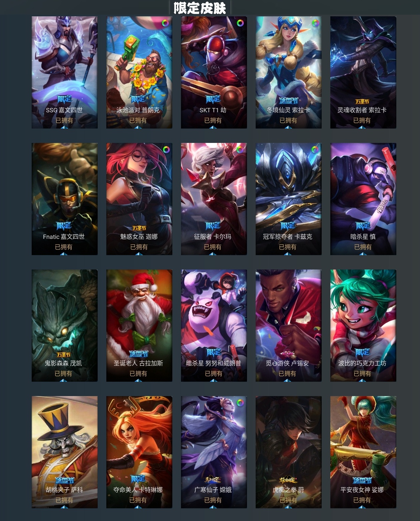Open 波比的巧克力工坊 skin thumbnail

click(363, 325)
